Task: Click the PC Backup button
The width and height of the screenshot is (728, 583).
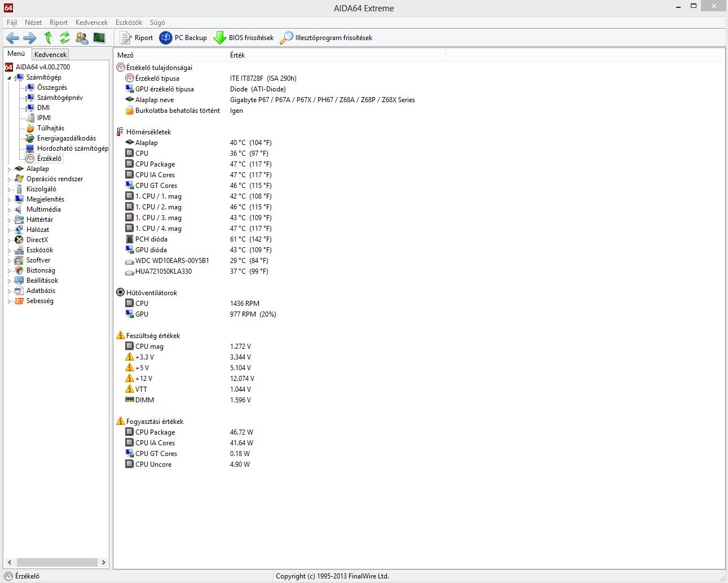Action: click(183, 38)
